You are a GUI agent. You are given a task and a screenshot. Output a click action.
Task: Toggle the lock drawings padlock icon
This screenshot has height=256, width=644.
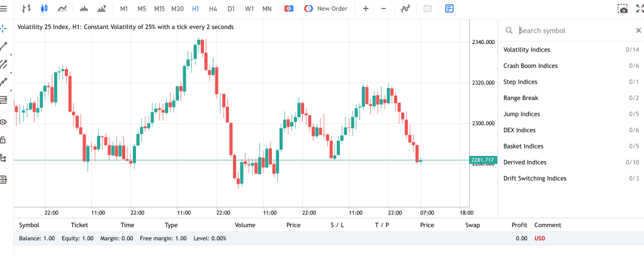(x=4, y=140)
